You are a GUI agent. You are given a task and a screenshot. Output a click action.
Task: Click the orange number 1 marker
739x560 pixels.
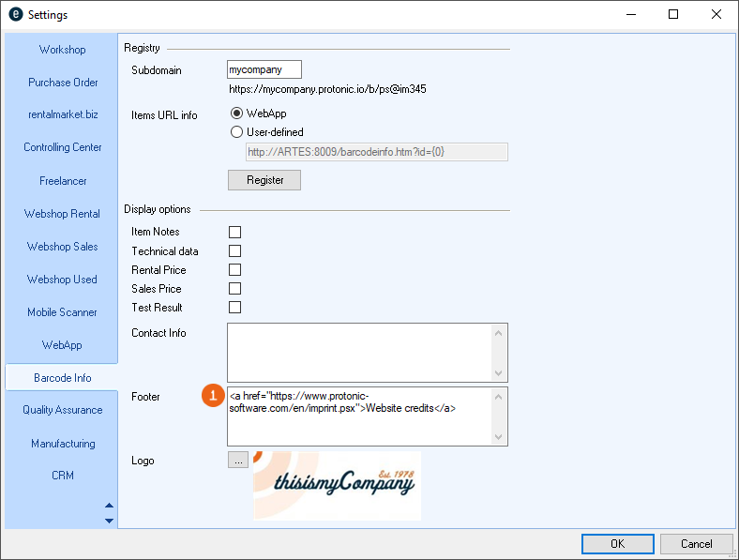pyautogui.click(x=214, y=396)
